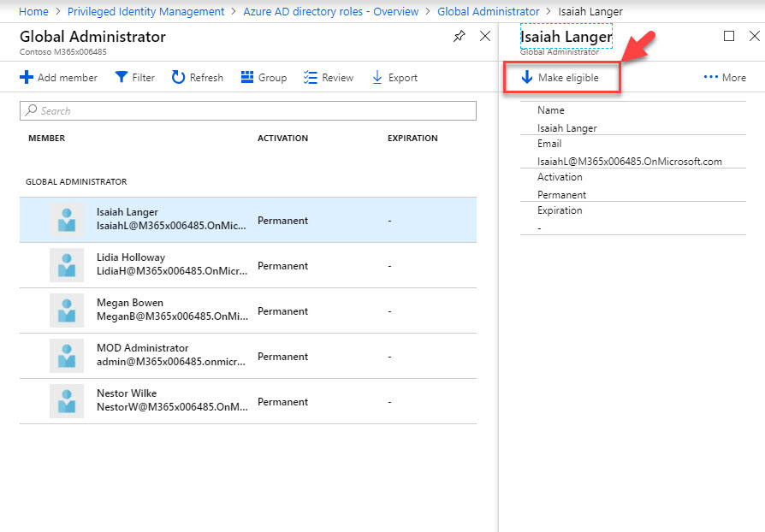
Task: Click Lidia Holloway's user avatar
Action: pos(67,266)
